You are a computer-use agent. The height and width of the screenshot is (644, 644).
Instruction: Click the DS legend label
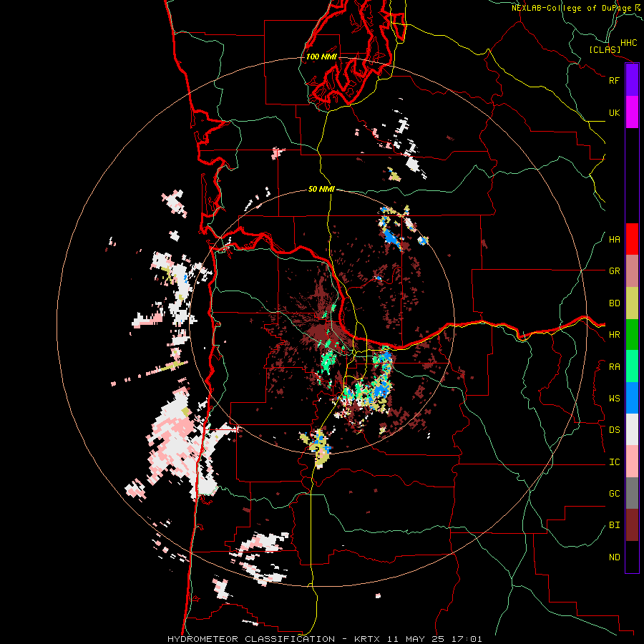[614, 430]
